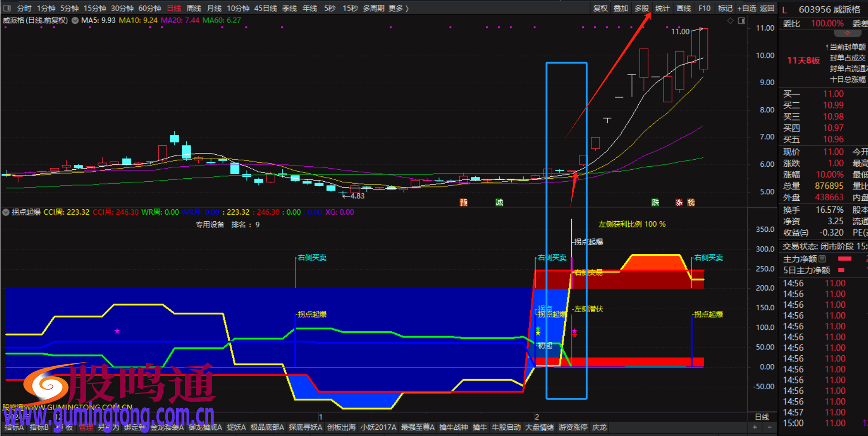Screen dimensions: 868x436
Task: Click the 日线 period label at bottom
Action: coord(761,417)
